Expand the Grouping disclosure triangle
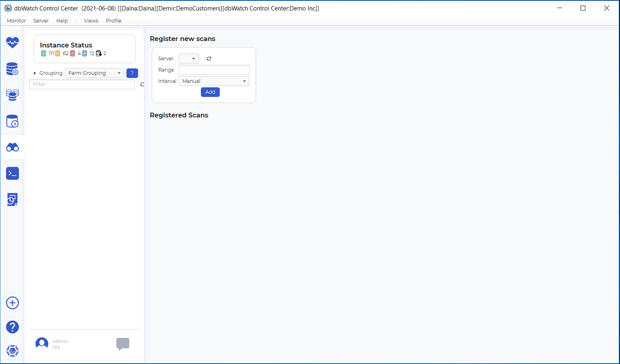Screen dimensions: 620x364 (35, 73)
